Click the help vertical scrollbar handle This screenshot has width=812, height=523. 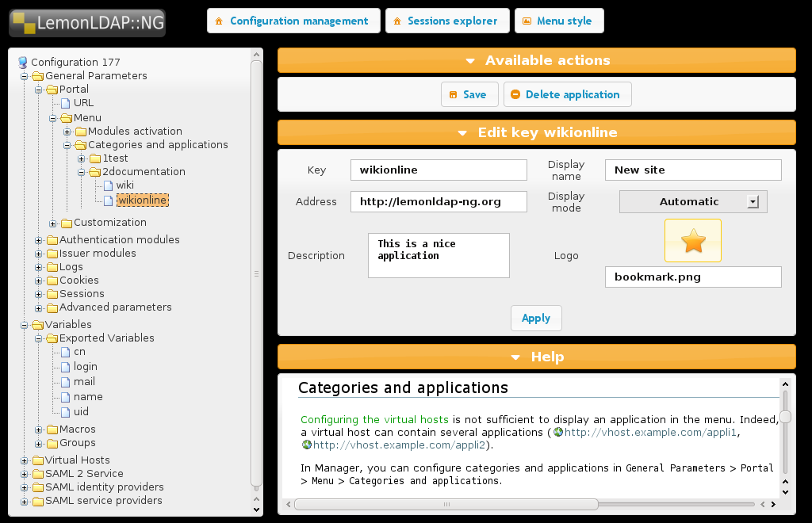tap(786, 417)
